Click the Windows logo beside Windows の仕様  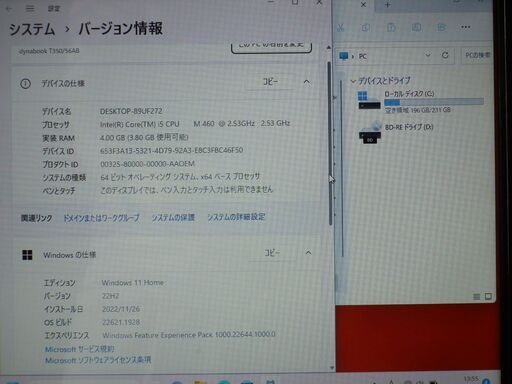[x=27, y=255]
